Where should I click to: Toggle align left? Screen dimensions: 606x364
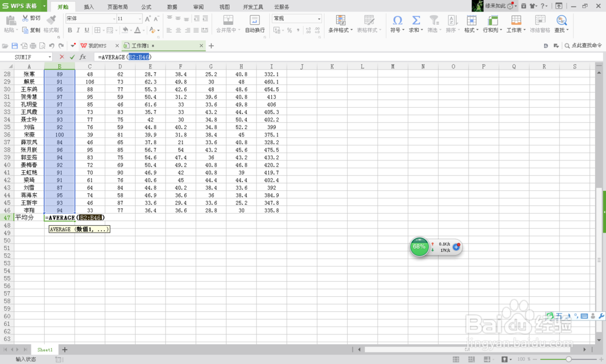pyautogui.click(x=169, y=30)
